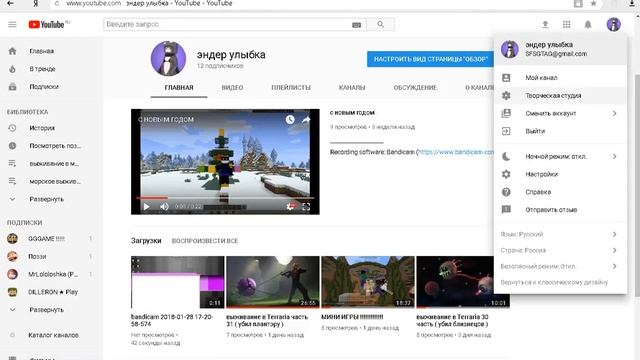Viewport: 640px width, 360px height.
Task: Click the upload video icon
Action: point(545,24)
